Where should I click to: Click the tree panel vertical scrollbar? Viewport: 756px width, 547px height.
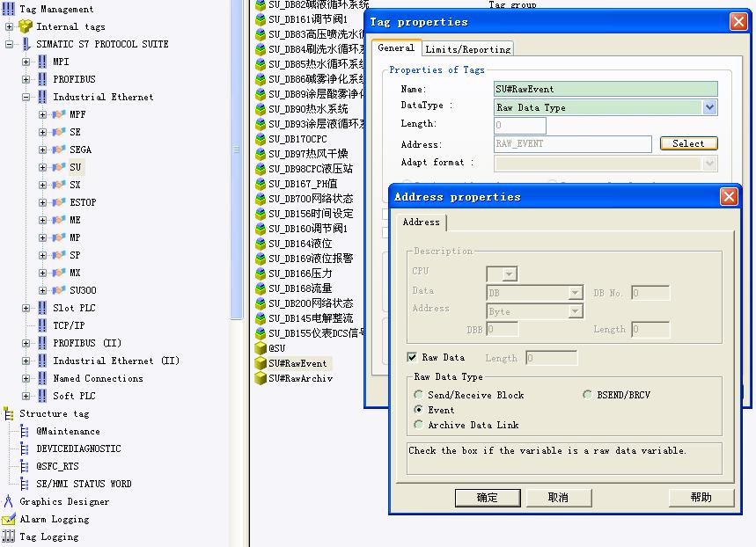(x=236, y=159)
